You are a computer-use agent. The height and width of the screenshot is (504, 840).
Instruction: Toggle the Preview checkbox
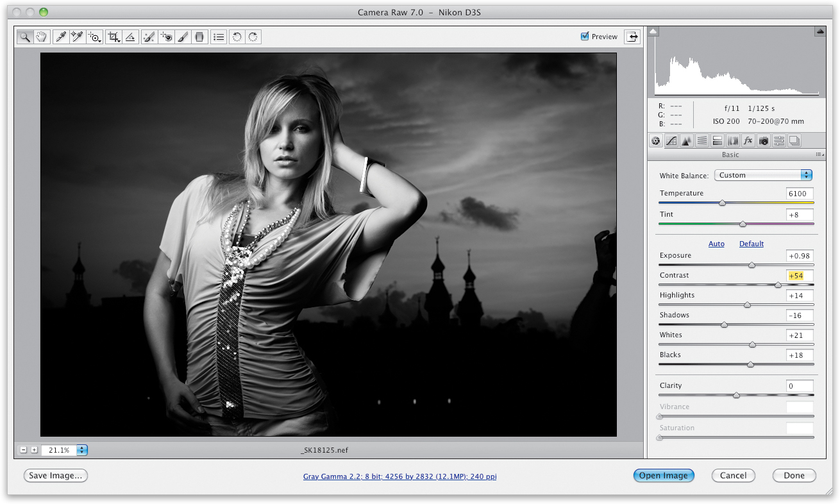[x=585, y=37]
